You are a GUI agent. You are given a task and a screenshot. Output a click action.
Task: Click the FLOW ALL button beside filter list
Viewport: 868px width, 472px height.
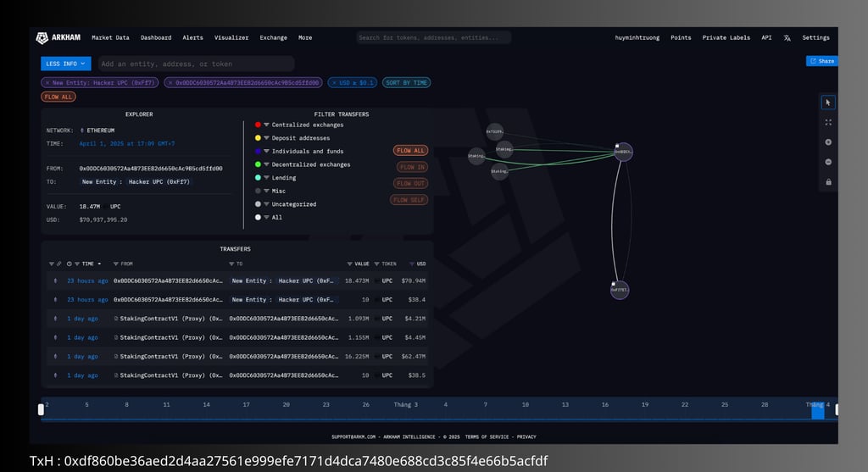click(x=411, y=151)
